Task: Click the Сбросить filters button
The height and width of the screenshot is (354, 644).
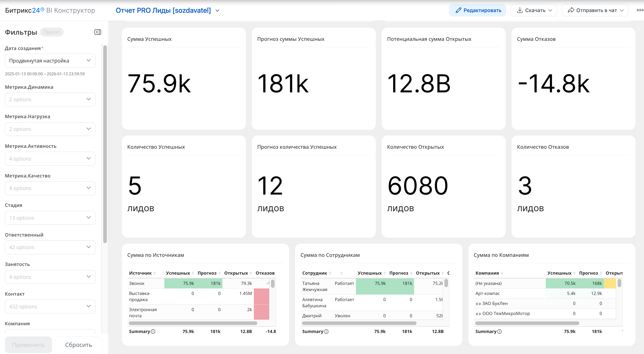Action: coord(78,345)
